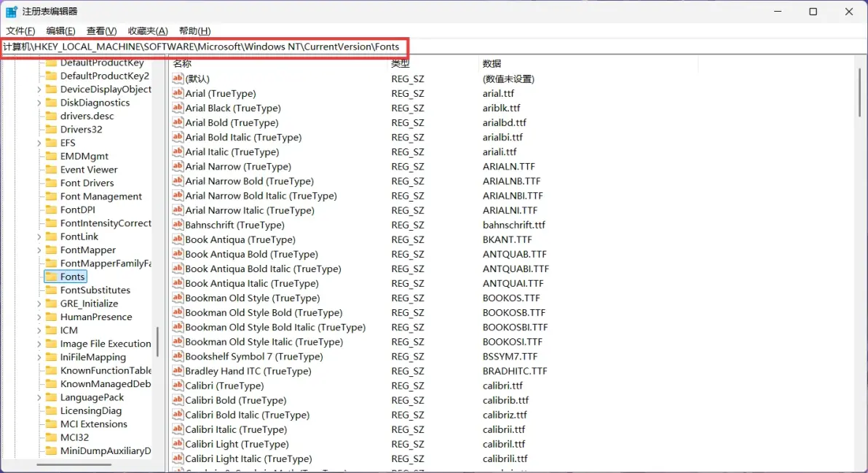Select Book Antiqua Bold Italic (TrueType) value
The height and width of the screenshot is (473, 868).
263,269
